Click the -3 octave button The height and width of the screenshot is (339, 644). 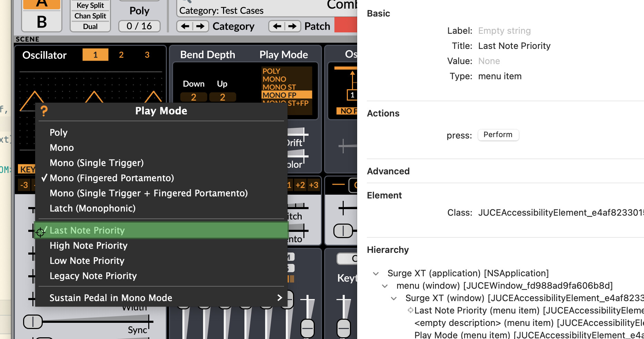tap(24, 185)
